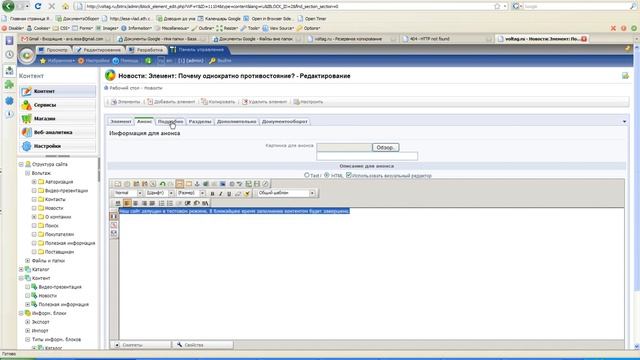Apply Bold formatting in editor
This screenshot has width=640, height=360.
click(212, 193)
